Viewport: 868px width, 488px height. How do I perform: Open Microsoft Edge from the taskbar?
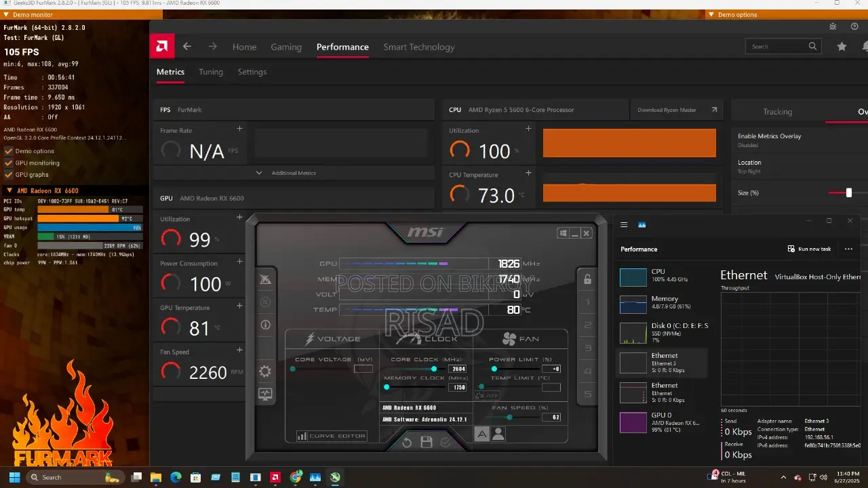(176, 477)
